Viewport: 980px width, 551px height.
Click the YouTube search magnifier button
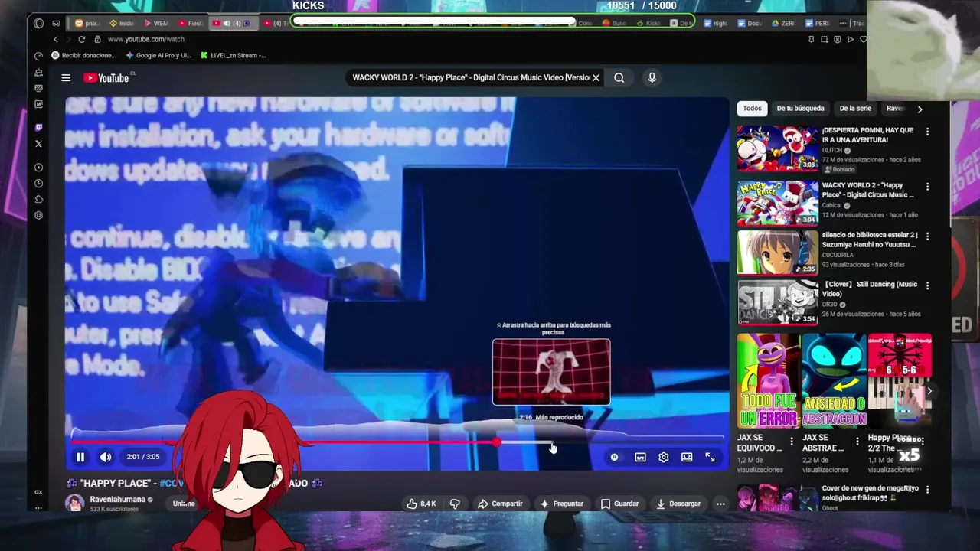click(x=619, y=77)
